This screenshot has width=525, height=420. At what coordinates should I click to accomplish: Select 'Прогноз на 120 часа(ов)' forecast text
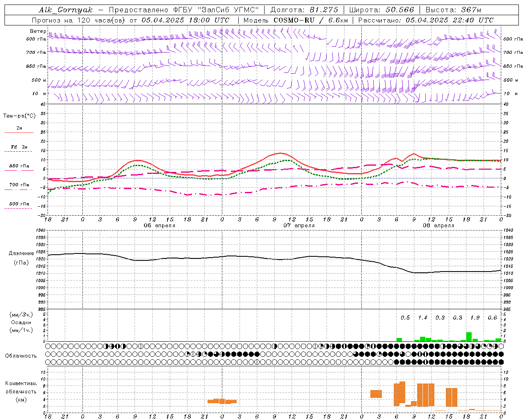pyautogui.click(x=78, y=20)
